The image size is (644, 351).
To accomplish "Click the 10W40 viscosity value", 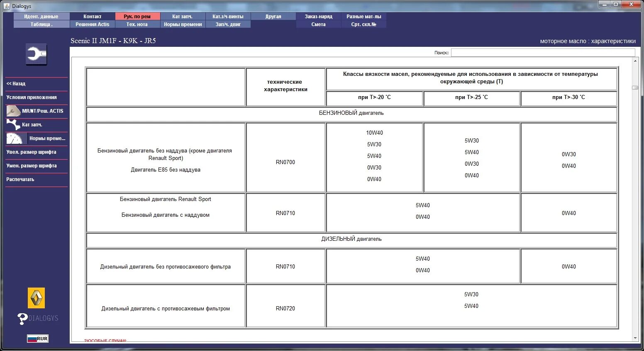I will [x=374, y=133].
